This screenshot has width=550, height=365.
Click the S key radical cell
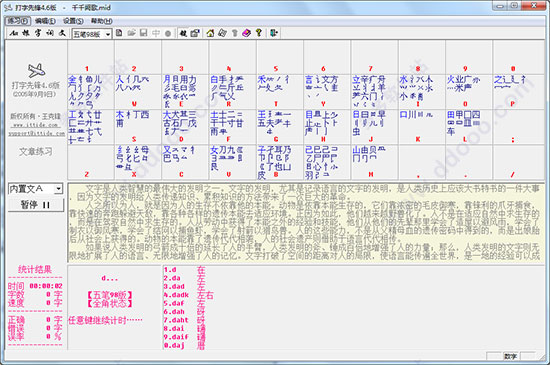[138, 127]
